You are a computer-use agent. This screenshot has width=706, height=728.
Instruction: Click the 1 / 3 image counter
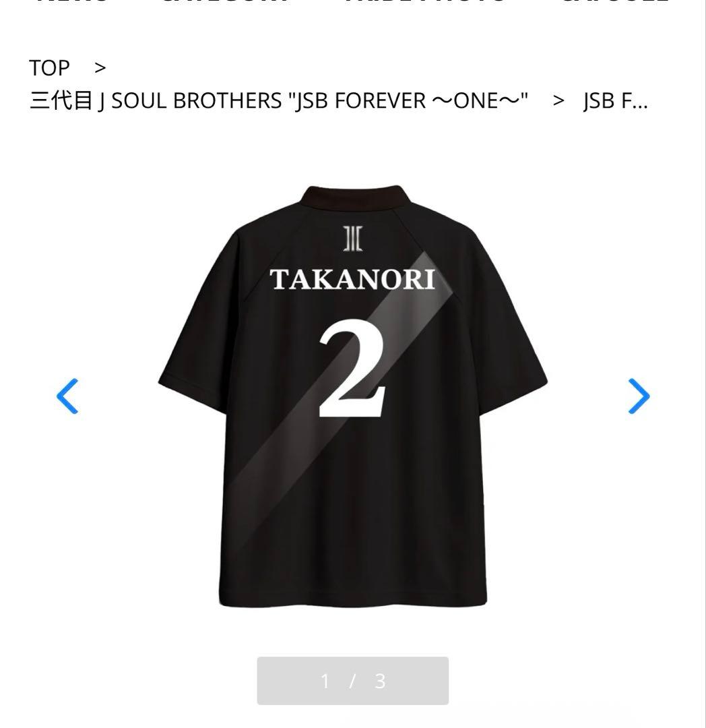tap(352, 681)
